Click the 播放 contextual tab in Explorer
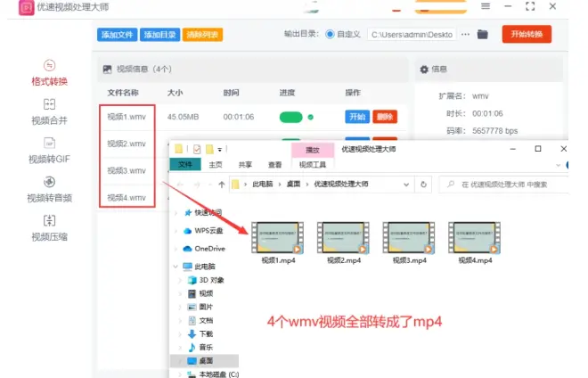588x378 pixels. coord(313,150)
